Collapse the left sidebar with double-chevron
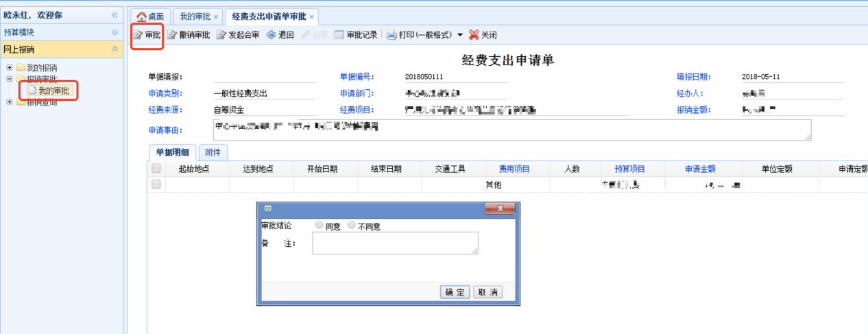 point(114,14)
